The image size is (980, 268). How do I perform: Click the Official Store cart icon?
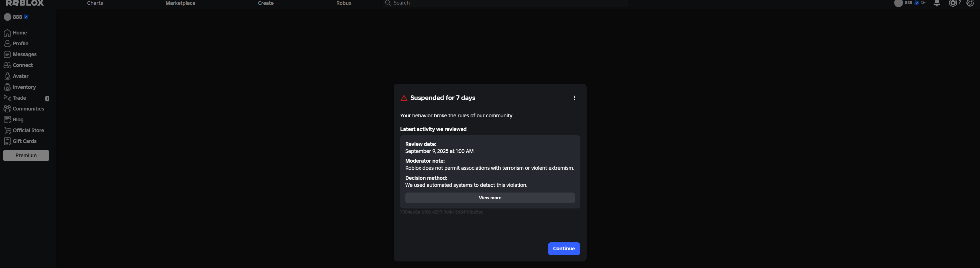(x=7, y=130)
